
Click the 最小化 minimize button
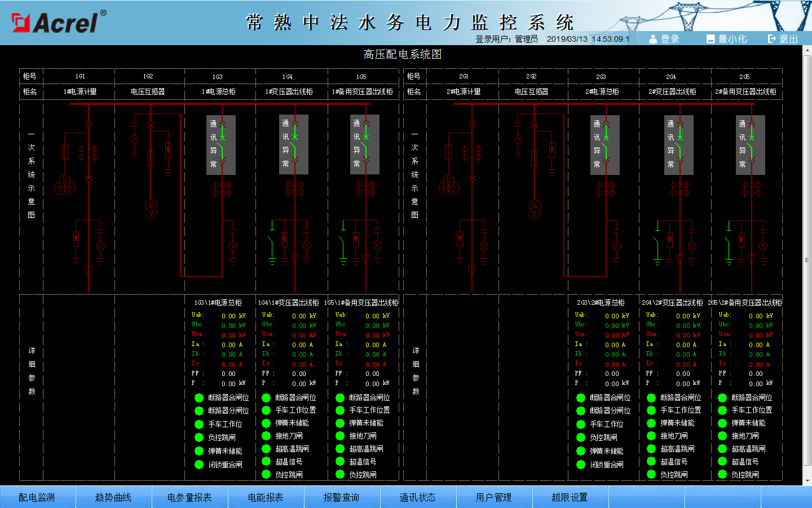tap(726, 39)
